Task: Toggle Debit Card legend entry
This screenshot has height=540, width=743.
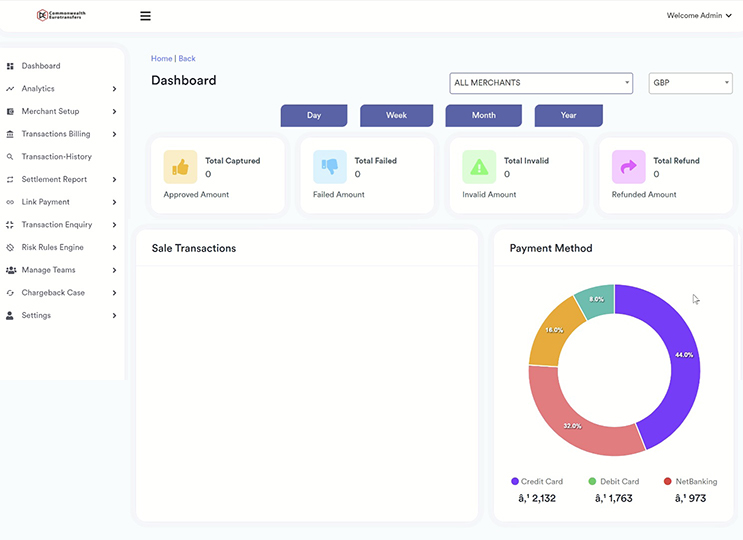Action: (614, 481)
